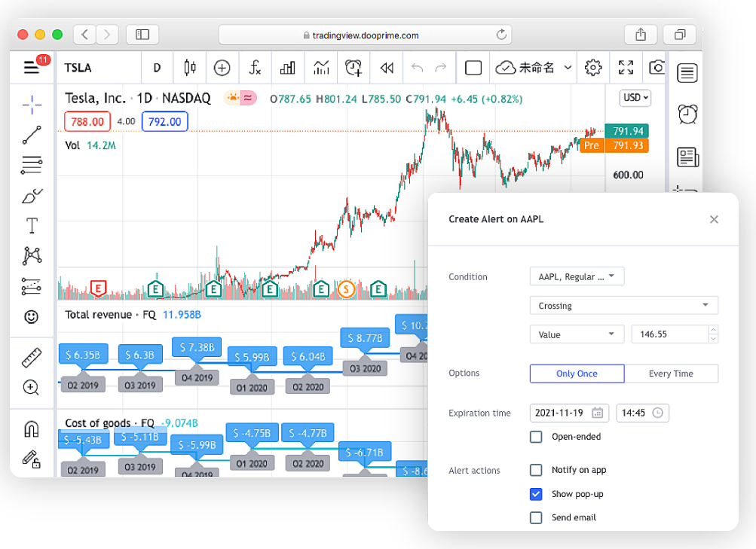This screenshot has height=549, width=756.
Task: Click the tradingview.dooprime.com address bar
Action: [365, 35]
